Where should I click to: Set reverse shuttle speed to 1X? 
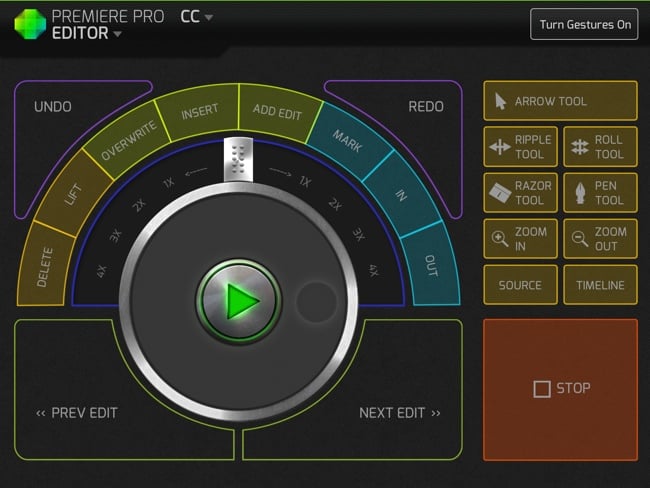tap(169, 182)
